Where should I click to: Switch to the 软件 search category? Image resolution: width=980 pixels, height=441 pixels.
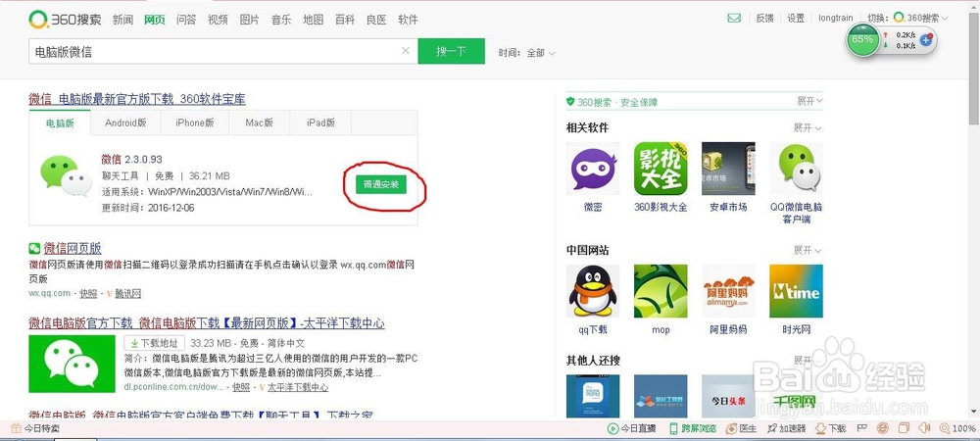[408, 20]
